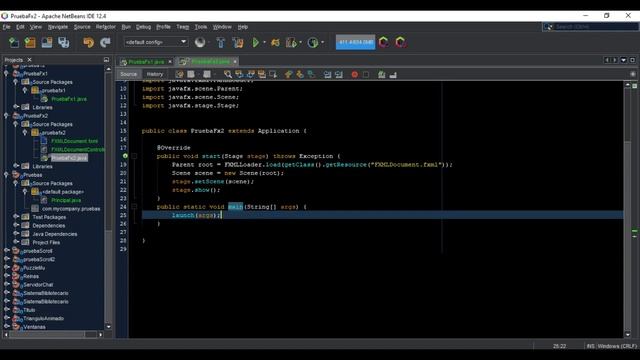Open the Navigate menu
The width and height of the screenshot is (640, 360).
(58, 27)
